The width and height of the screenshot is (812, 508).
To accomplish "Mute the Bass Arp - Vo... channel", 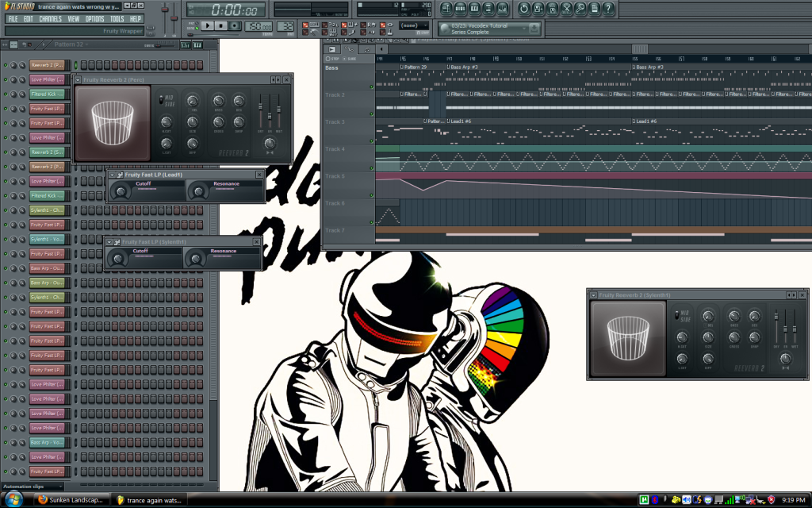I will pyautogui.click(x=6, y=443).
